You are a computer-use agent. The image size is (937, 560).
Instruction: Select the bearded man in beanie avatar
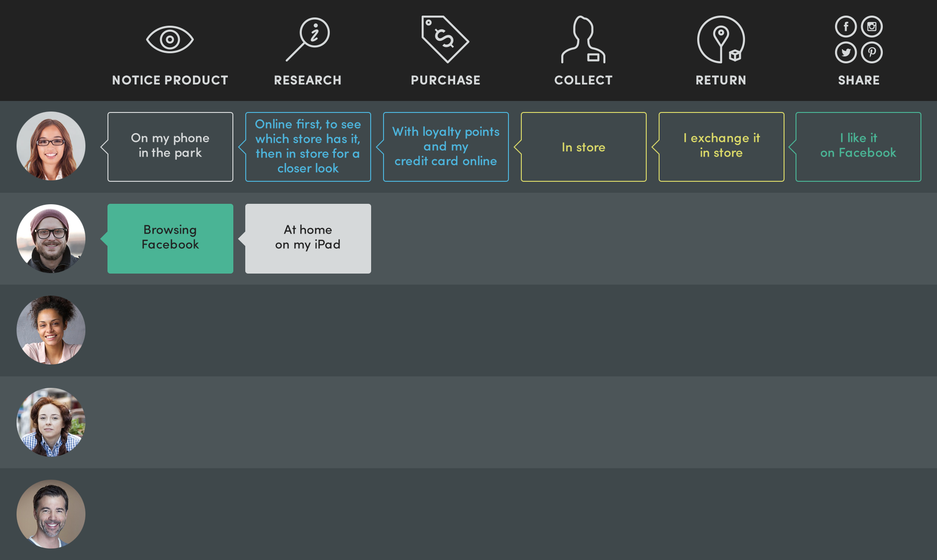click(51, 239)
